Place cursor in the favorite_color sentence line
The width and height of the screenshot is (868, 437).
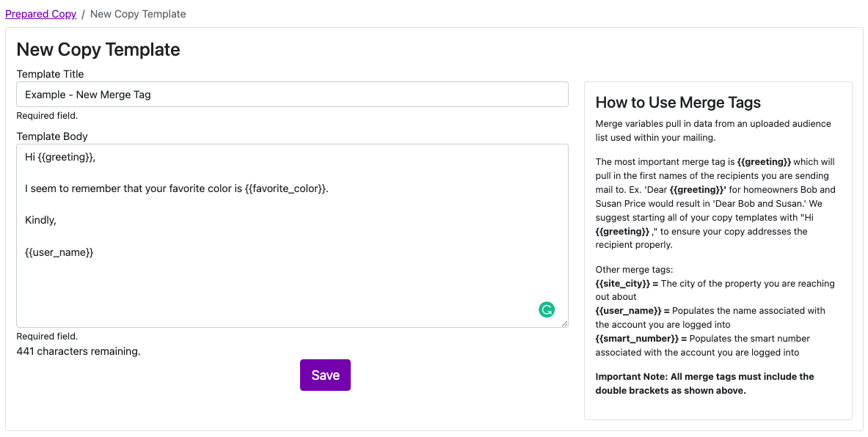coord(177,188)
